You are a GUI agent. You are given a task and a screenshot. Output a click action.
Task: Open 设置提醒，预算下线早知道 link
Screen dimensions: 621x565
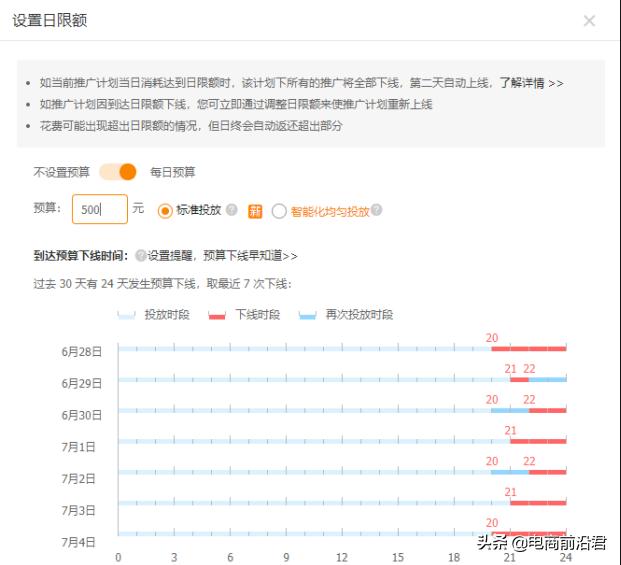[x=222, y=256]
